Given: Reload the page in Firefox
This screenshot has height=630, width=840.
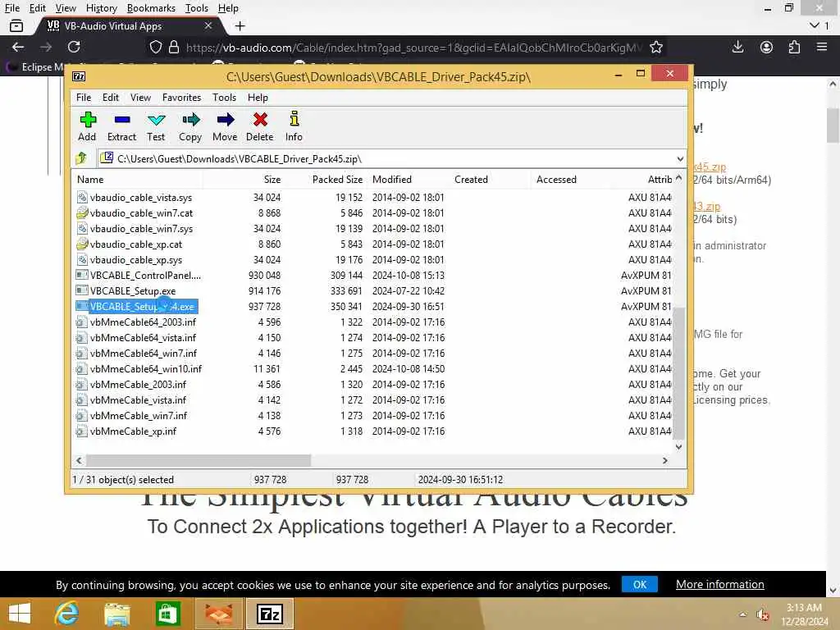Looking at the screenshot, I should pos(74,47).
